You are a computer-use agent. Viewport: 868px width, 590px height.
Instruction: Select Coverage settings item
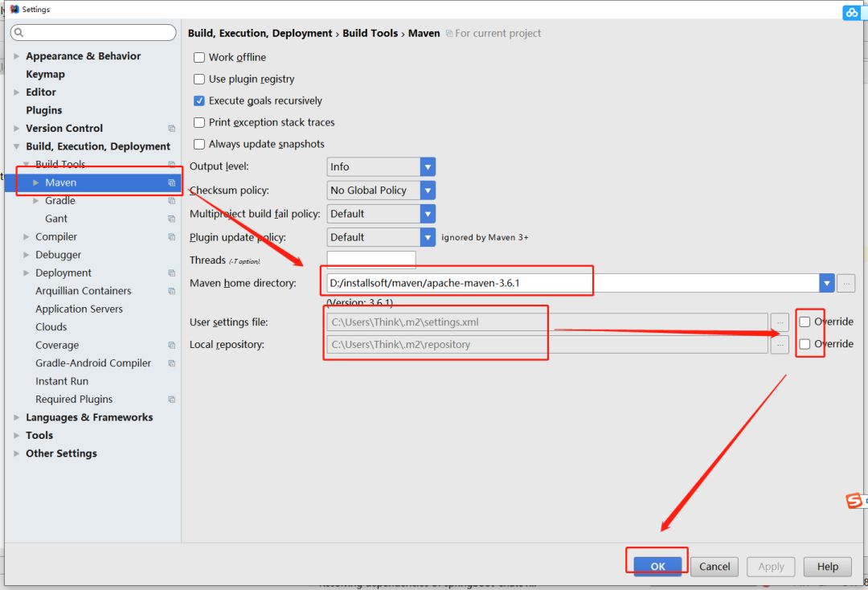[57, 346]
